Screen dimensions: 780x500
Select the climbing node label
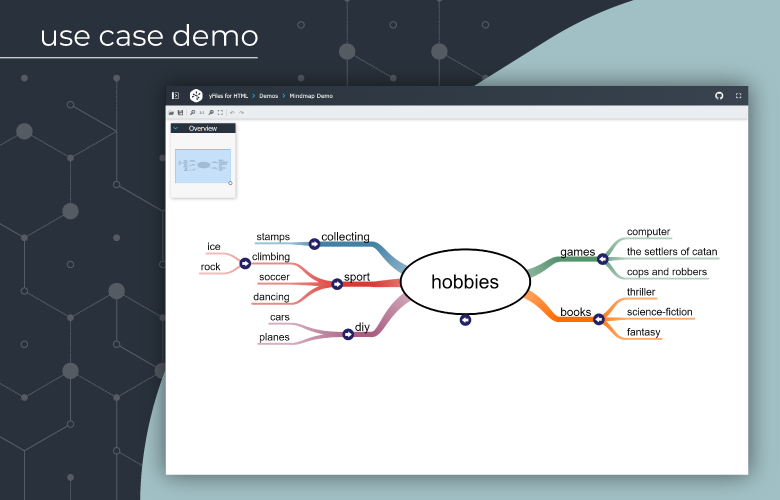click(x=271, y=257)
